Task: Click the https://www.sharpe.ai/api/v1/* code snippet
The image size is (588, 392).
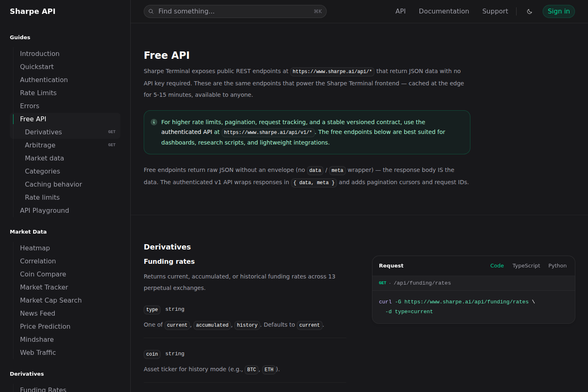Action: (268, 132)
